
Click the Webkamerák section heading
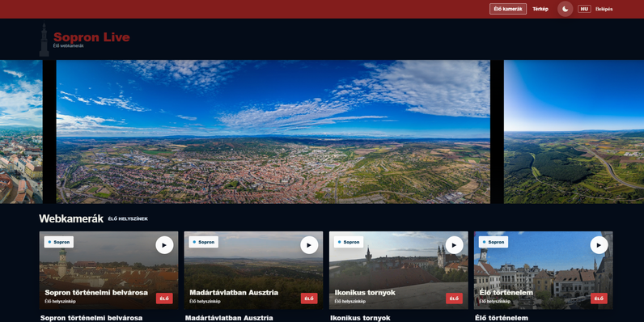71,219
